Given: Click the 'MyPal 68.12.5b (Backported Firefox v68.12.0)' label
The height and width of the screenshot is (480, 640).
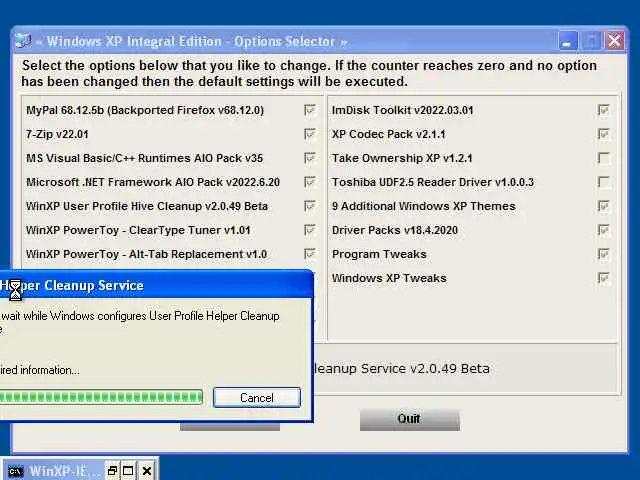Looking at the screenshot, I should pyautogui.click(x=145, y=110).
